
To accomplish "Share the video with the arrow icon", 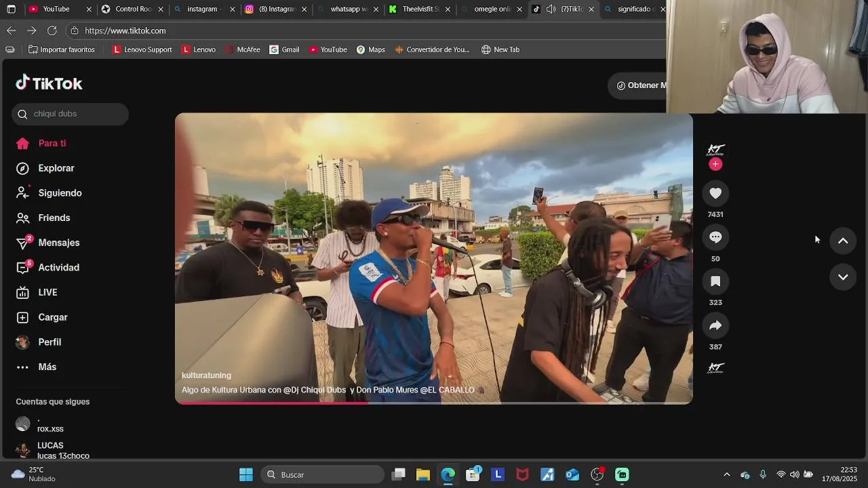I will pos(715,326).
